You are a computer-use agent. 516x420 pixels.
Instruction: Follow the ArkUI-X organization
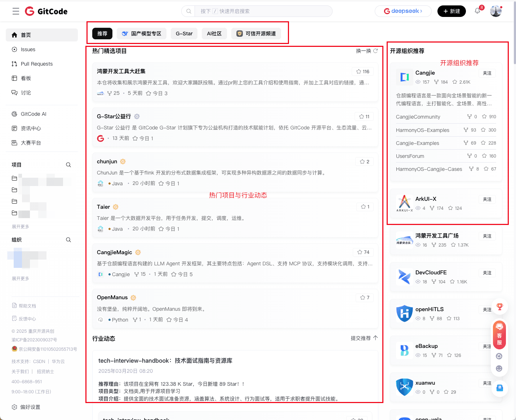(487, 199)
